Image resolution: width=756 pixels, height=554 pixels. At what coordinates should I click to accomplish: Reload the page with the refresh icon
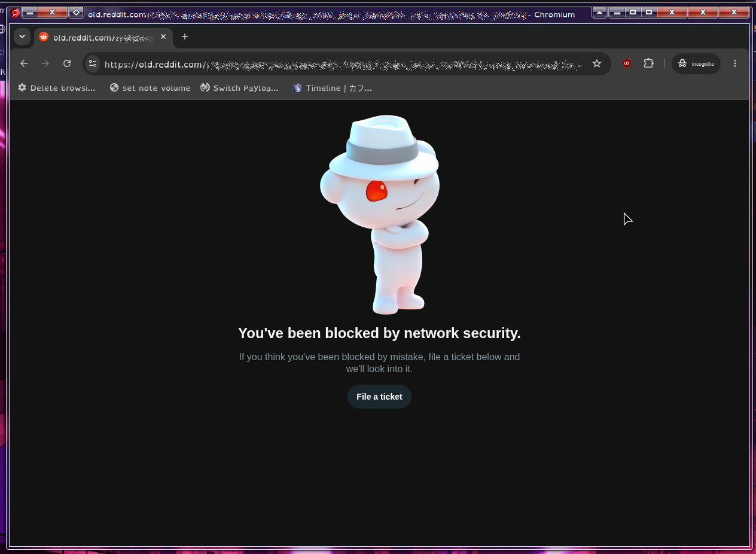pyautogui.click(x=67, y=63)
